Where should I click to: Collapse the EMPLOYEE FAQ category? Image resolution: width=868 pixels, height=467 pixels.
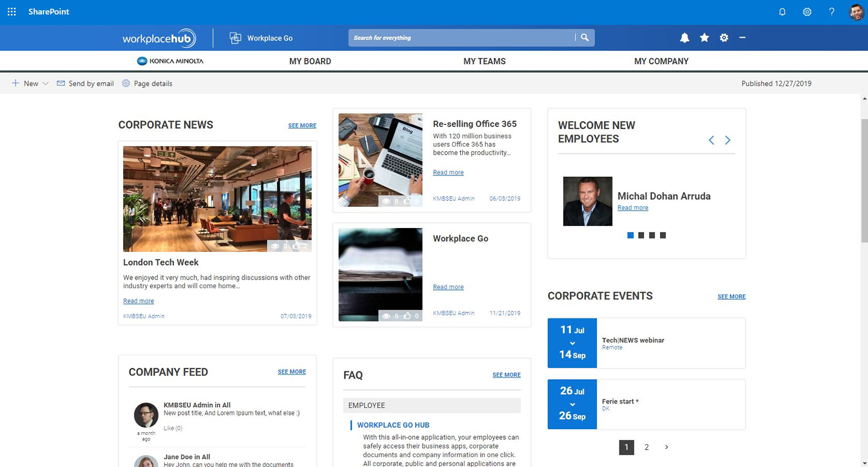pos(432,406)
